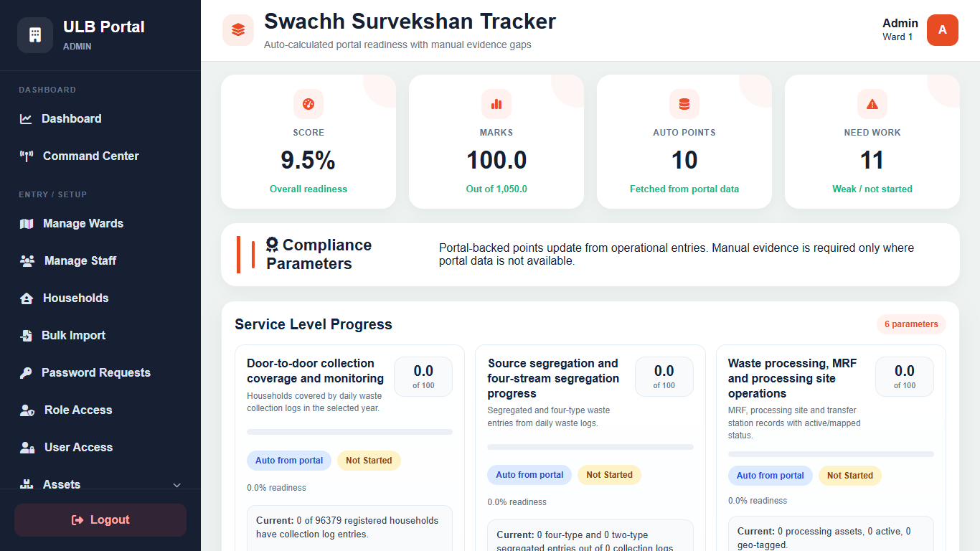Click 'Fetched from portal data' text
This screenshot has height=551, width=980.
click(x=684, y=189)
